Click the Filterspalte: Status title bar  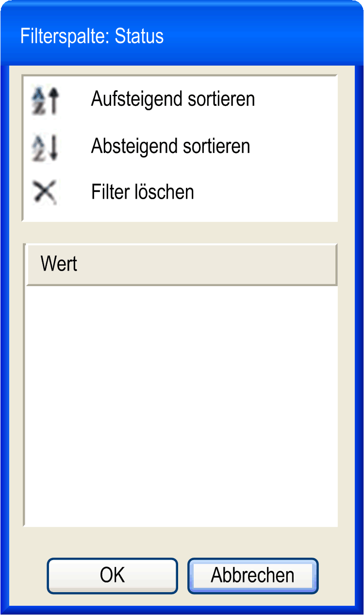182,36
